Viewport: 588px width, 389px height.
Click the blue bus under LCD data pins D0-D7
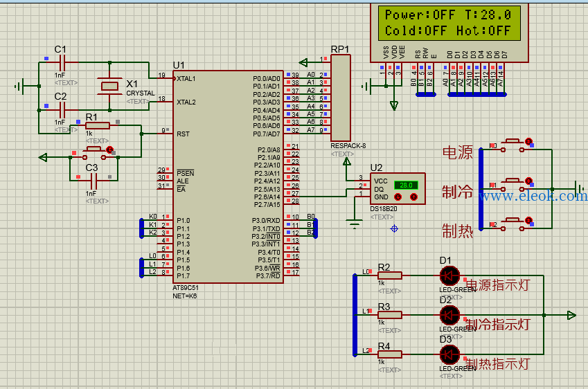477,94
